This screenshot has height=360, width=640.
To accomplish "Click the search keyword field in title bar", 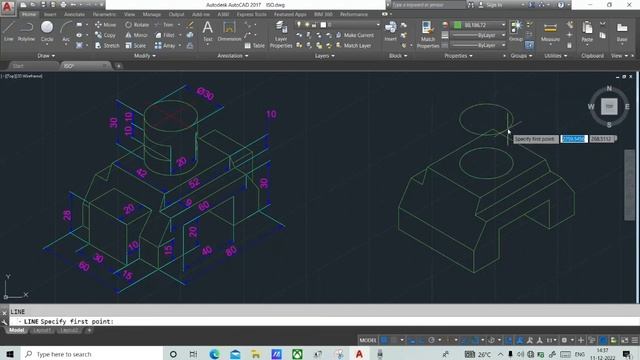I will click(428, 5).
